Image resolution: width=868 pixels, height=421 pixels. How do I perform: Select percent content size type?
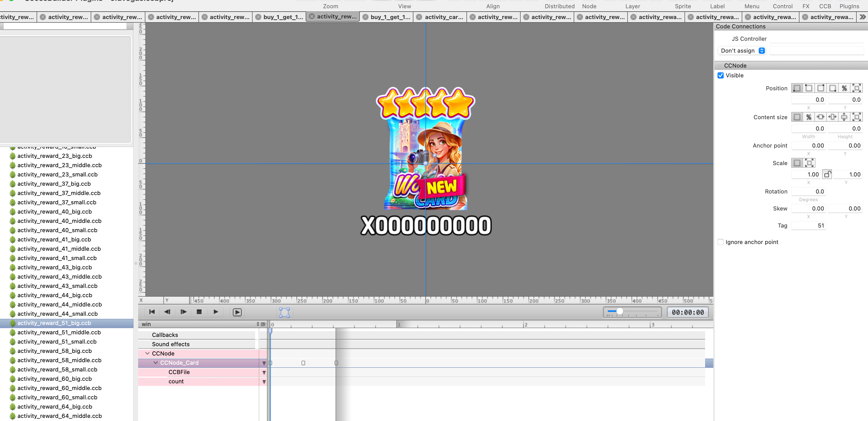pyautogui.click(x=808, y=117)
